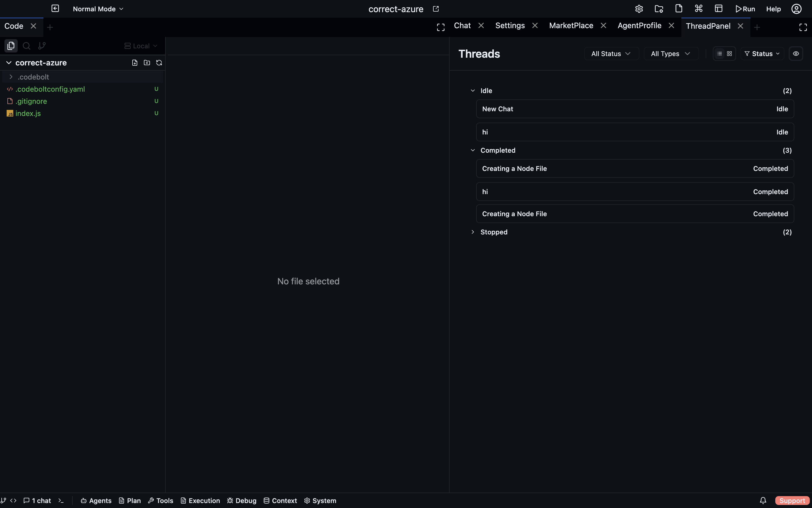Expand the Stopped threads group
The width and height of the screenshot is (812, 508).
473,232
